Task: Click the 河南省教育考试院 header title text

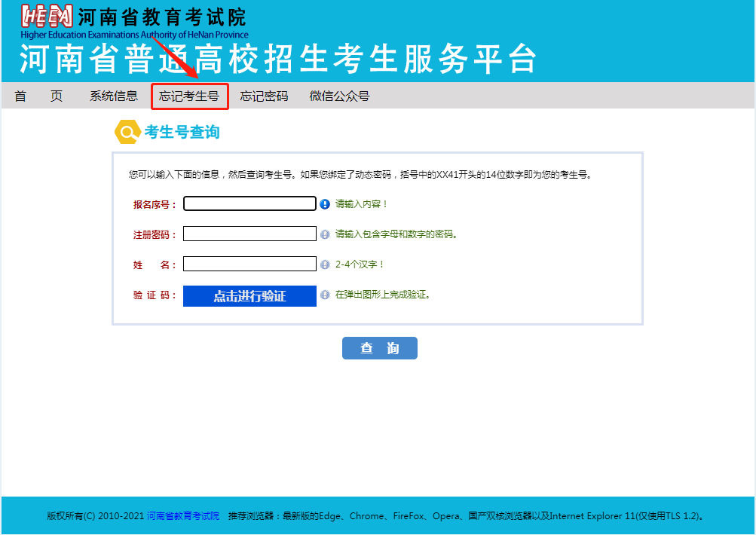Action: tap(162, 17)
